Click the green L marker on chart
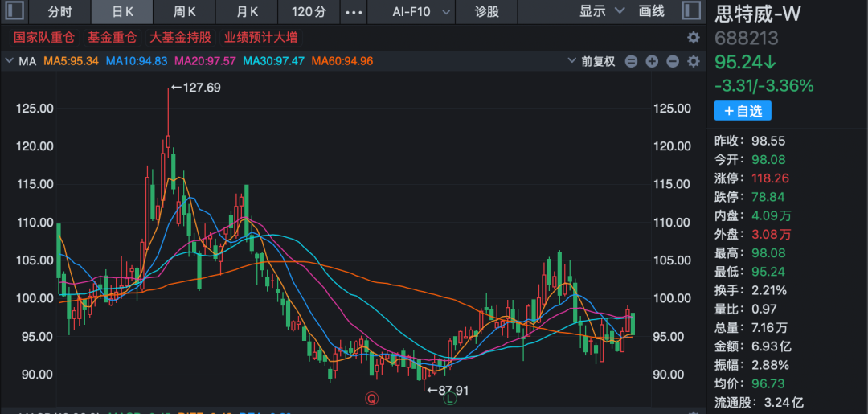Viewport: 868px width, 414px height. point(450,397)
